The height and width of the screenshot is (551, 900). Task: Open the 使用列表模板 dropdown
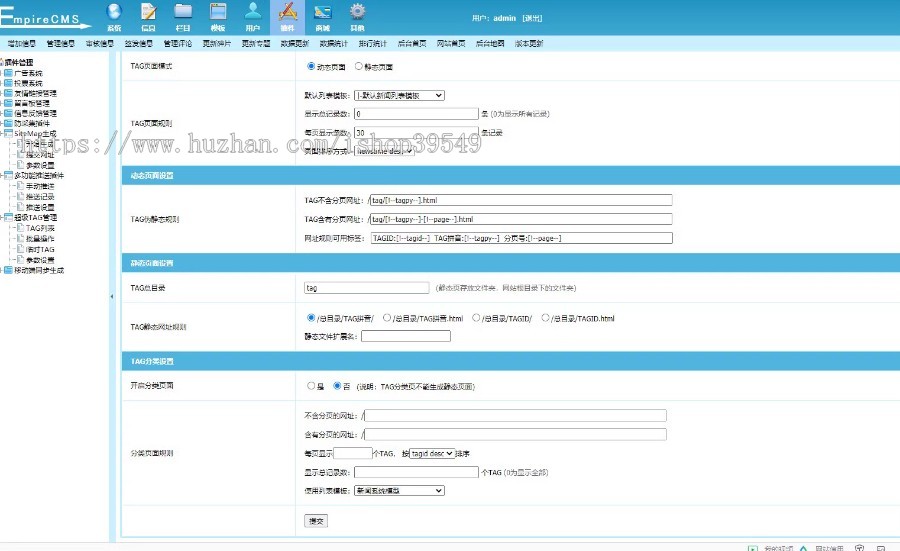(x=399, y=491)
